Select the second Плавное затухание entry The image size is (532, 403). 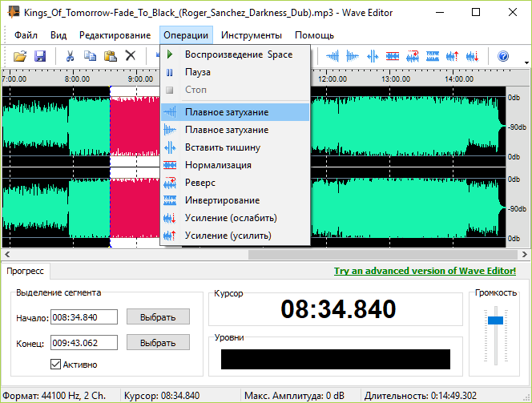point(235,130)
